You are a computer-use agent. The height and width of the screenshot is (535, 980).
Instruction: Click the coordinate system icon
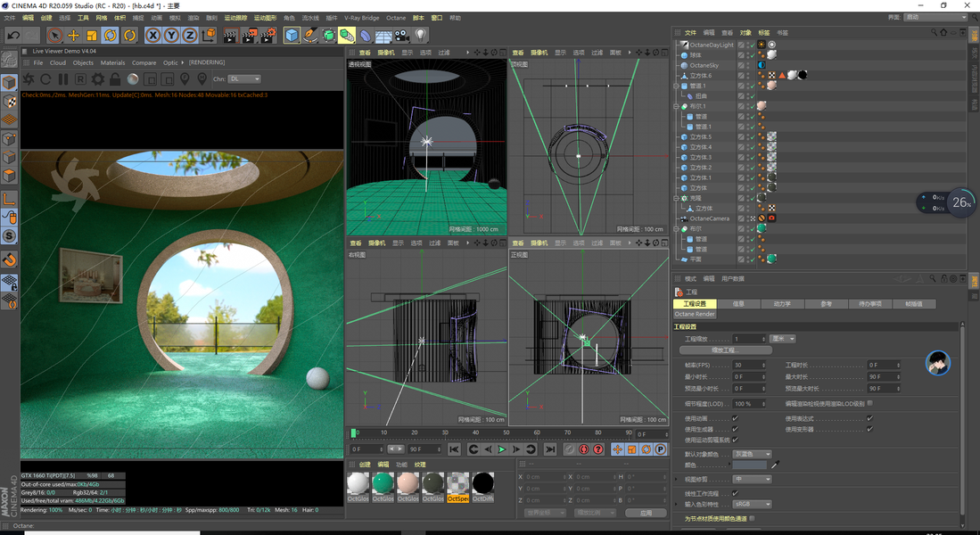208,35
